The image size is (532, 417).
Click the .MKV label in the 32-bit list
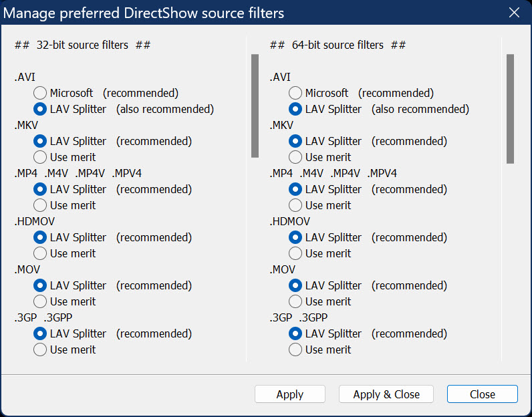pos(26,125)
